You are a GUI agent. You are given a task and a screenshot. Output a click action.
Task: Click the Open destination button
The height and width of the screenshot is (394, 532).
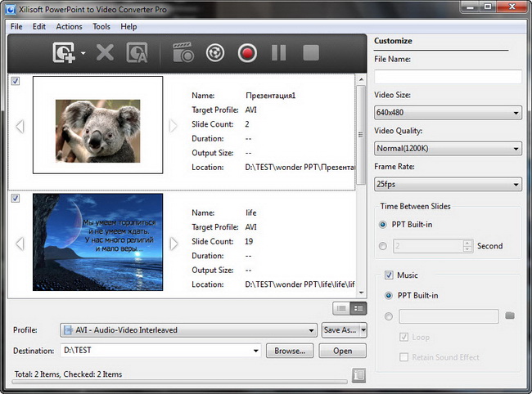342,351
